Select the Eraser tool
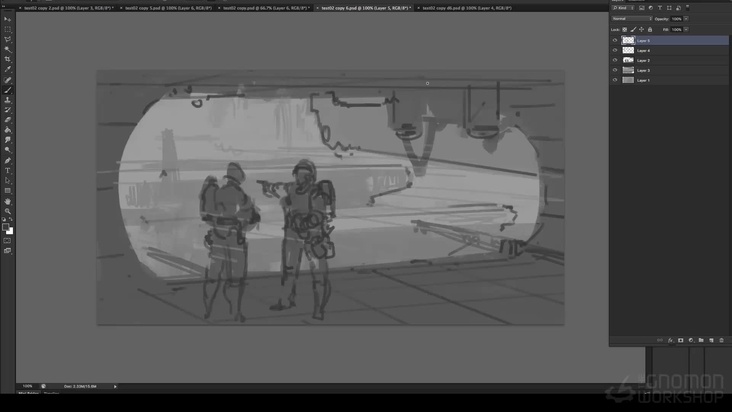Image resolution: width=732 pixels, height=412 pixels. 7,120
